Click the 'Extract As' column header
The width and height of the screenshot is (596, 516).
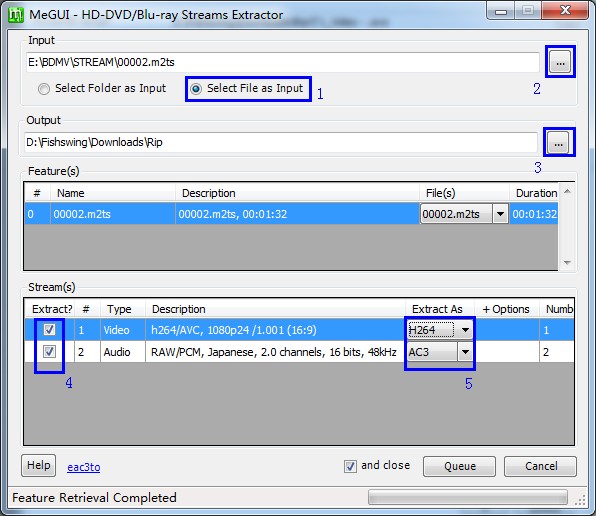click(x=440, y=309)
